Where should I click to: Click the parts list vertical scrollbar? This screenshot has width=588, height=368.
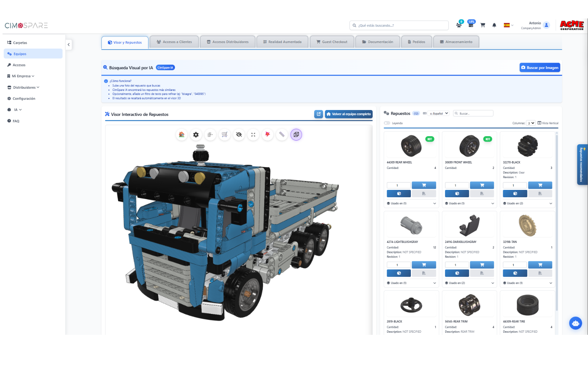tap(557, 223)
